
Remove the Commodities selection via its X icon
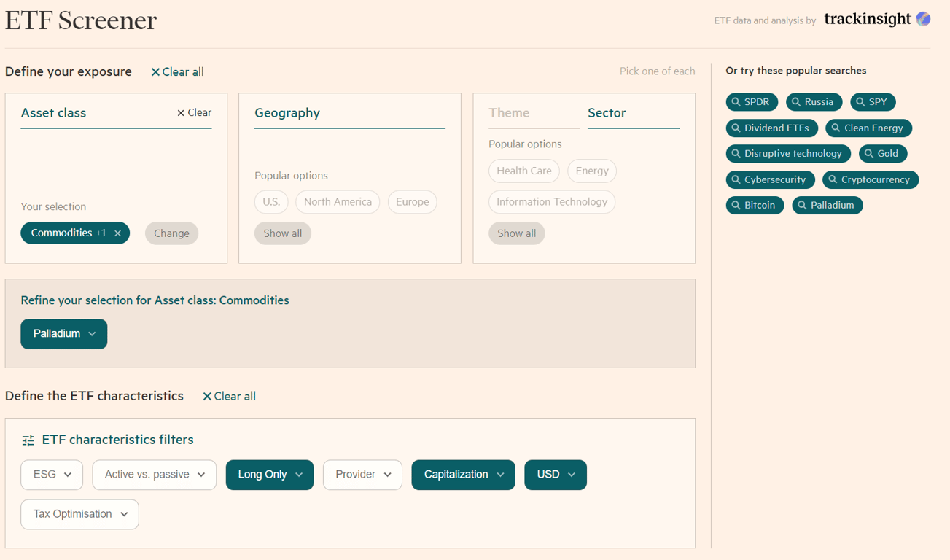click(x=117, y=233)
